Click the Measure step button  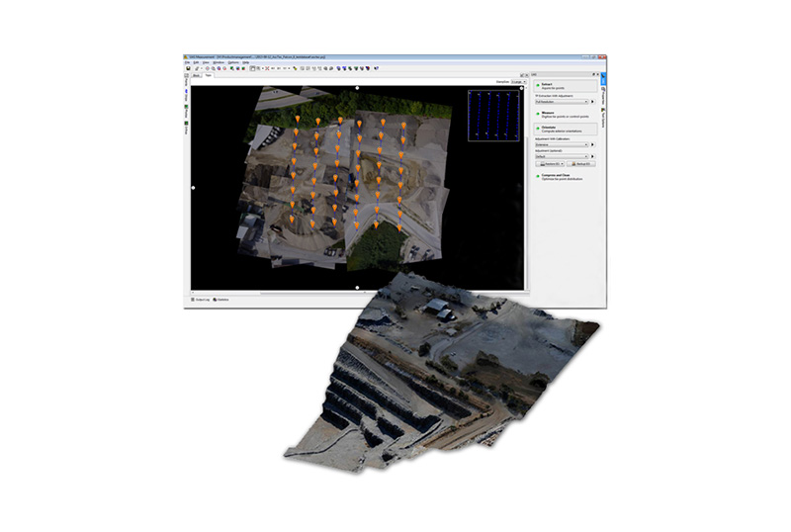(x=546, y=114)
